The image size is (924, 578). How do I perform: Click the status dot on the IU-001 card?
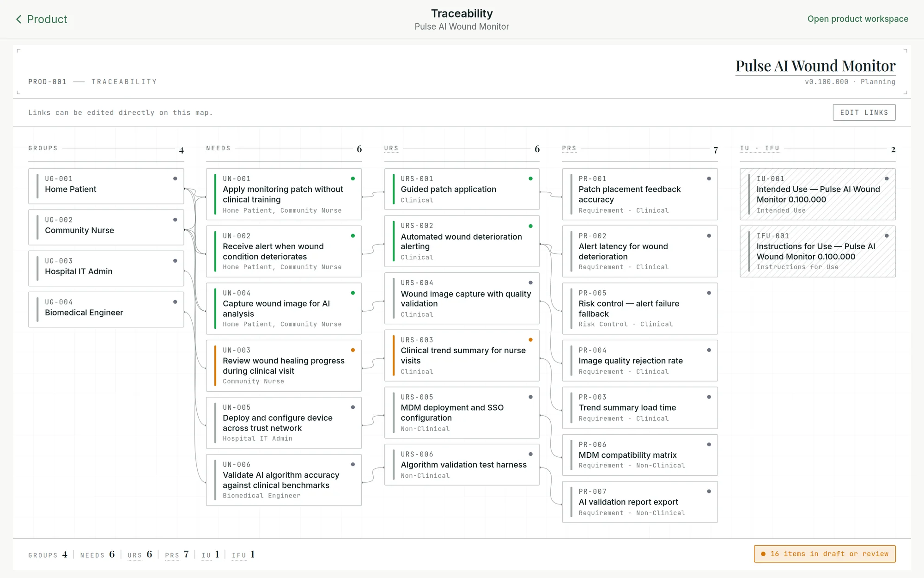coord(887,178)
